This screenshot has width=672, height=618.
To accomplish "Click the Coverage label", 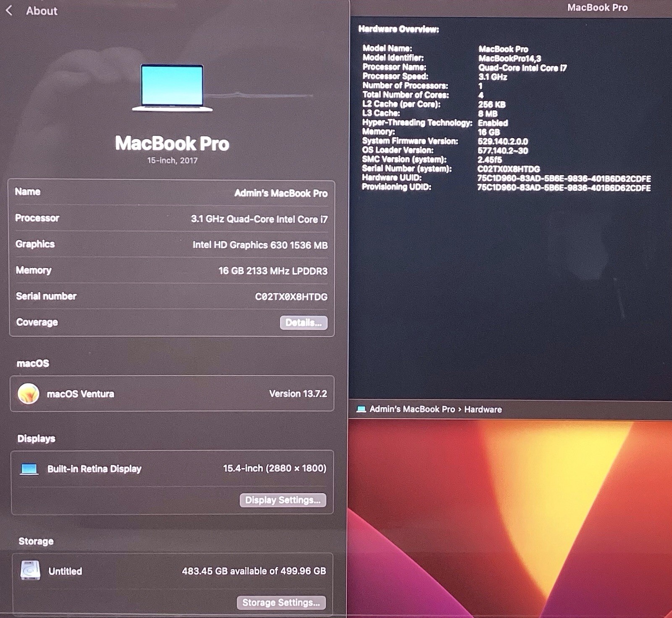I will pos(37,322).
